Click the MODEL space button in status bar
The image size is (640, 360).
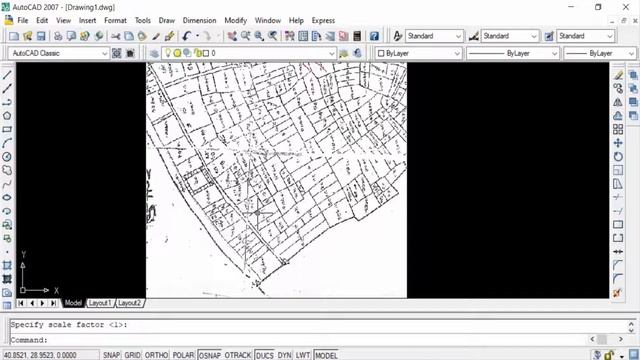point(327,355)
